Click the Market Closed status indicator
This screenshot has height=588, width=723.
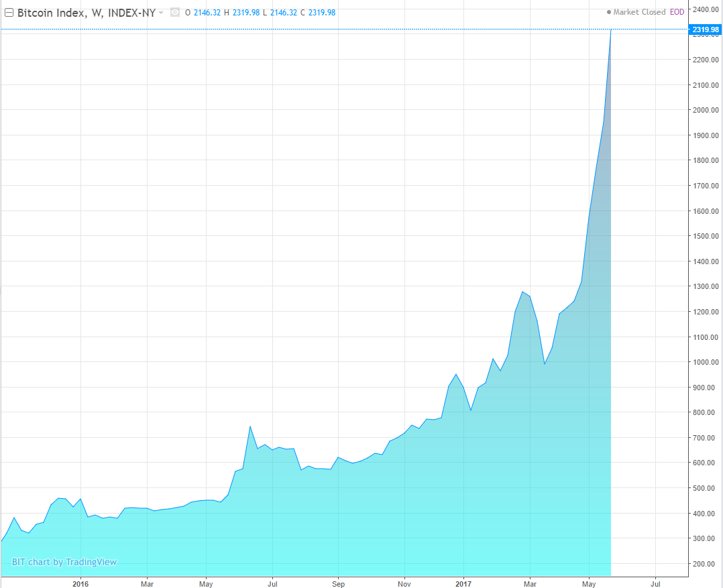pyautogui.click(x=636, y=12)
